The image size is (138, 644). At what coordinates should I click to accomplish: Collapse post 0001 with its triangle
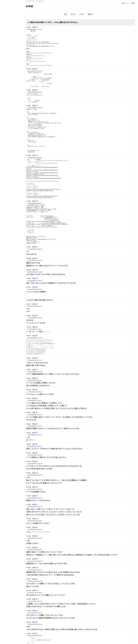[x=27, y=27]
